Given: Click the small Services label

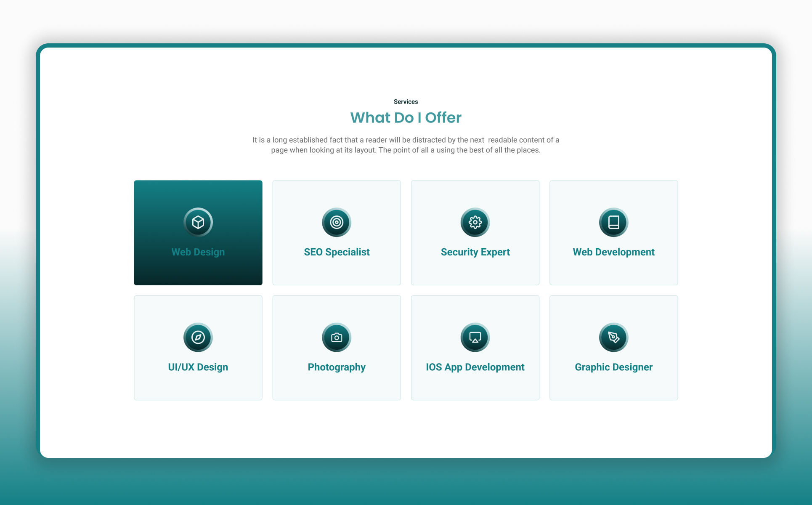Looking at the screenshot, I should tap(406, 102).
